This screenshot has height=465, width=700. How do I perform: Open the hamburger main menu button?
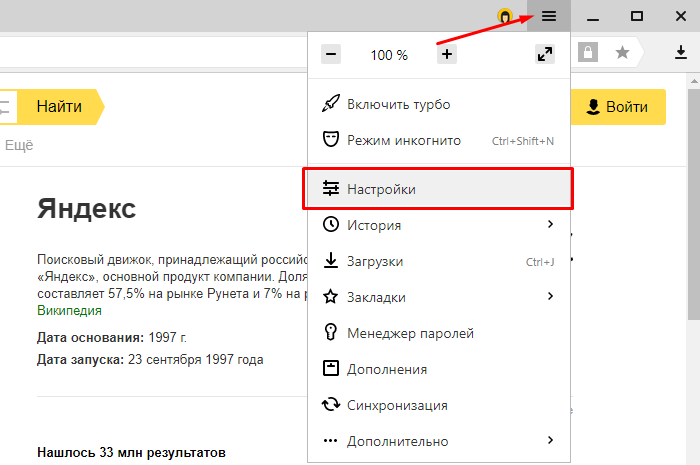(549, 16)
